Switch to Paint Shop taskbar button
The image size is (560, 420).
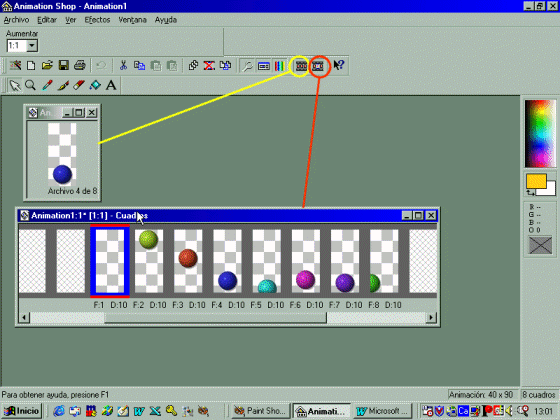pos(260,411)
